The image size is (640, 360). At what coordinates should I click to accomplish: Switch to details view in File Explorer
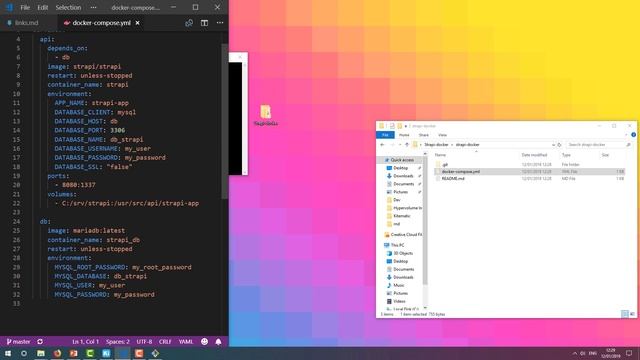pos(625,314)
